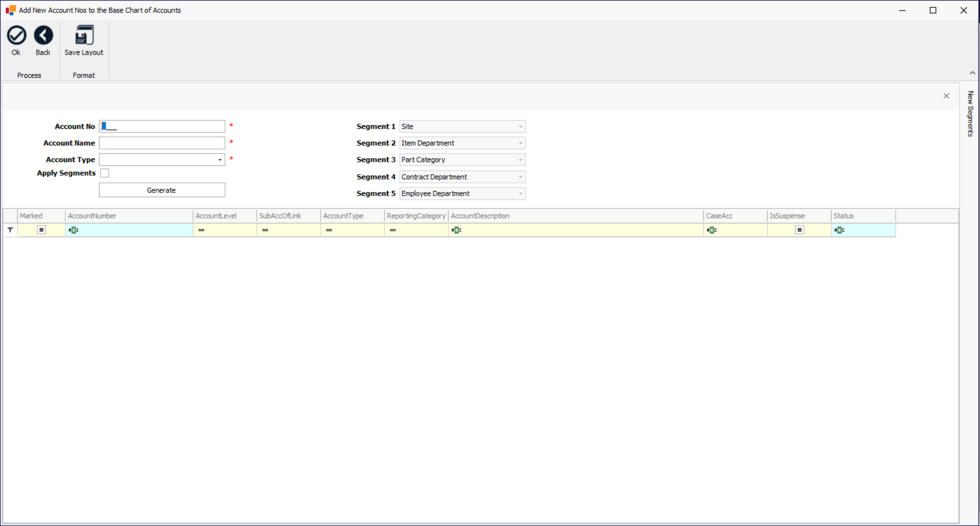This screenshot has width=980, height=526.
Task: Toggle the Marked filter checkbox
Action: 42,230
